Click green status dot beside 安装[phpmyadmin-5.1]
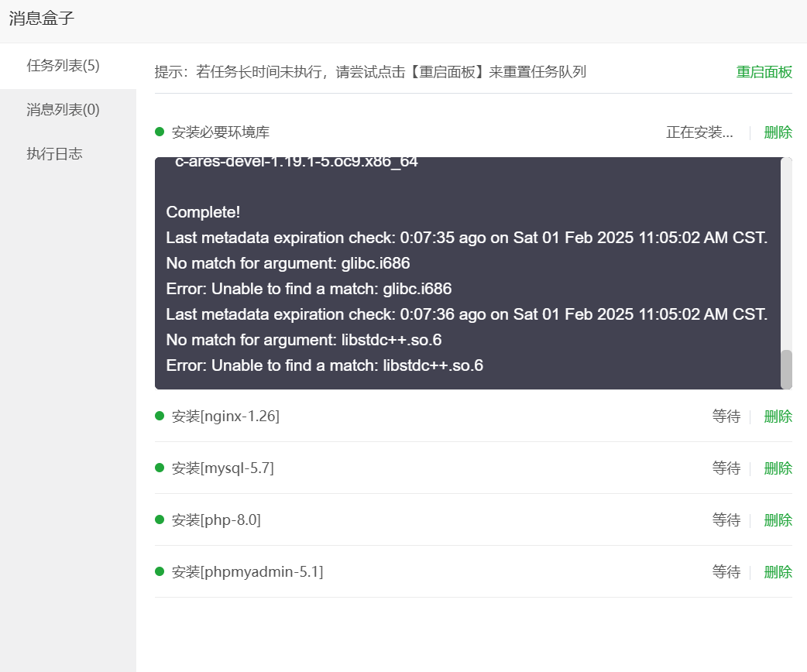Viewport: 807px width, 672px height. coord(160,571)
